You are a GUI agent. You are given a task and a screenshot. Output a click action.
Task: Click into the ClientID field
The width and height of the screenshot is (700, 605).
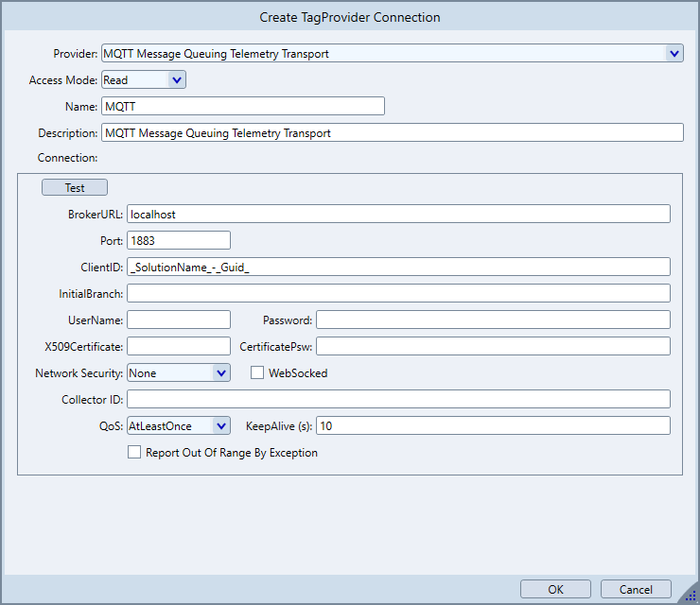click(397, 268)
